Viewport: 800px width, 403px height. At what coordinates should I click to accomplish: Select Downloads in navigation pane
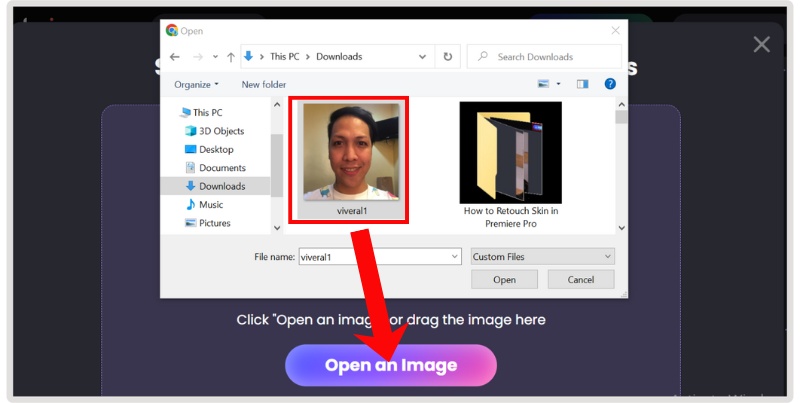click(x=215, y=186)
